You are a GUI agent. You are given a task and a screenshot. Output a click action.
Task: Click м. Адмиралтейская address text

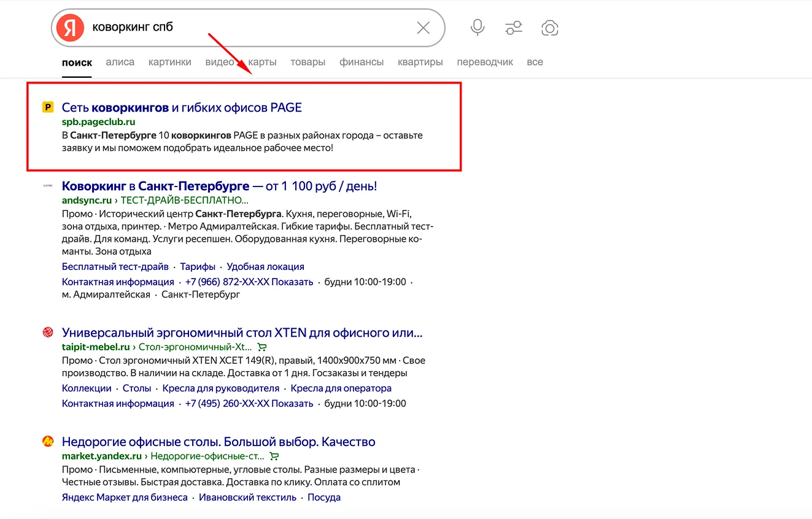pos(106,294)
